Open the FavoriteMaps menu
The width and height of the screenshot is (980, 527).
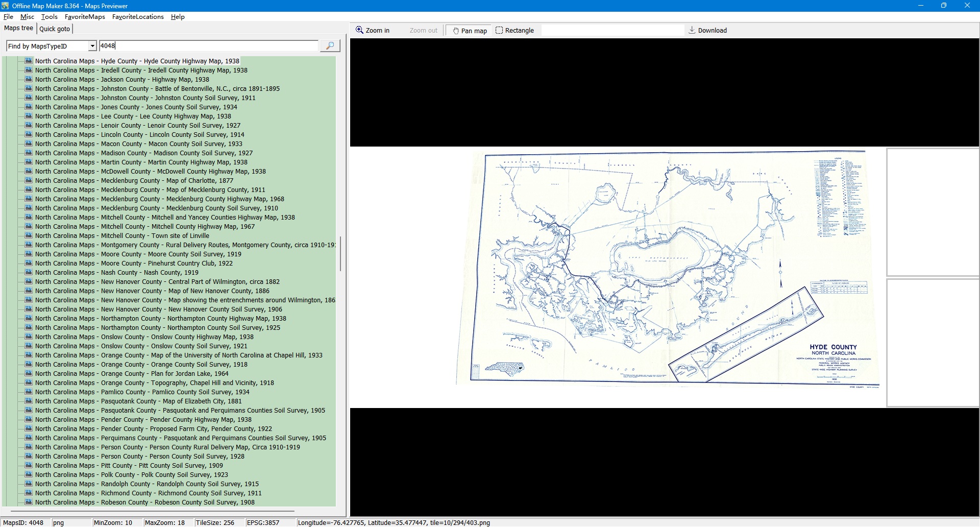tap(85, 17)
